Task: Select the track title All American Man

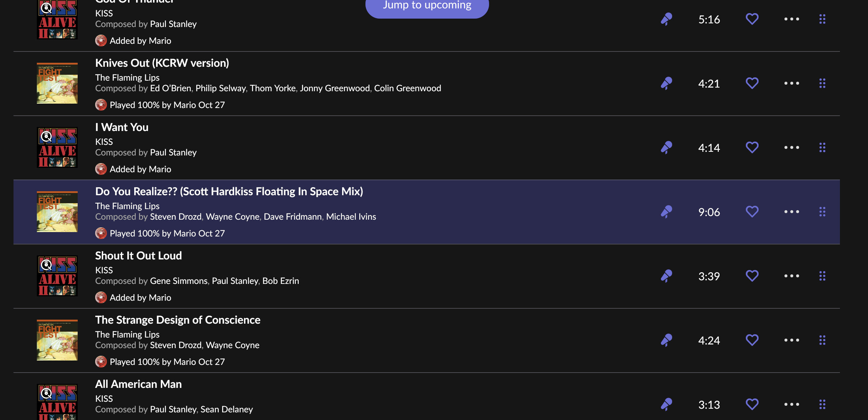Action: (x=139, y=384)
